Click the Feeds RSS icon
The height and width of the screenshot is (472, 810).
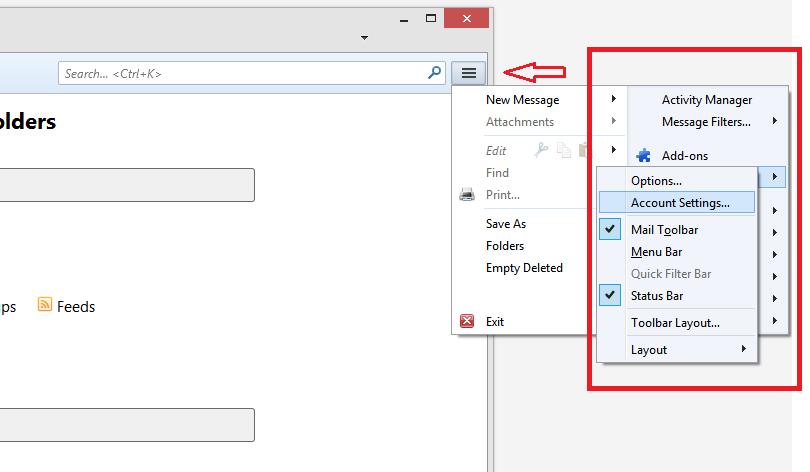pos(45,304)
